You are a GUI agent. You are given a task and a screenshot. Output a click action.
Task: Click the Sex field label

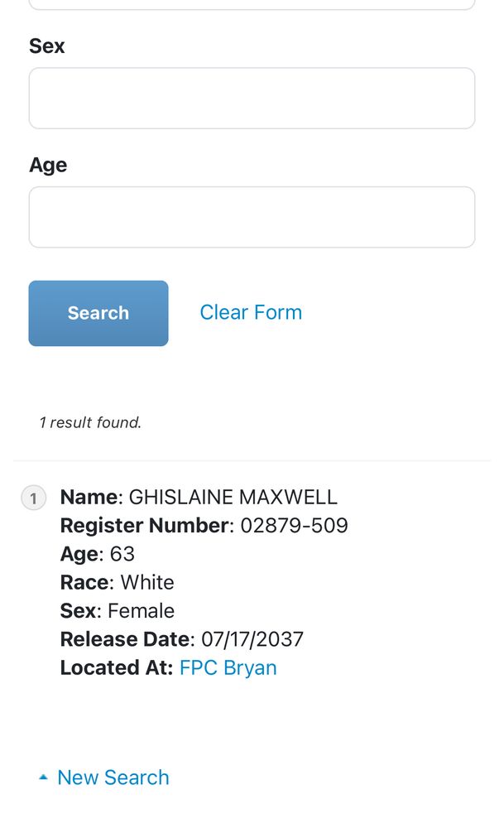pos(47,46)
